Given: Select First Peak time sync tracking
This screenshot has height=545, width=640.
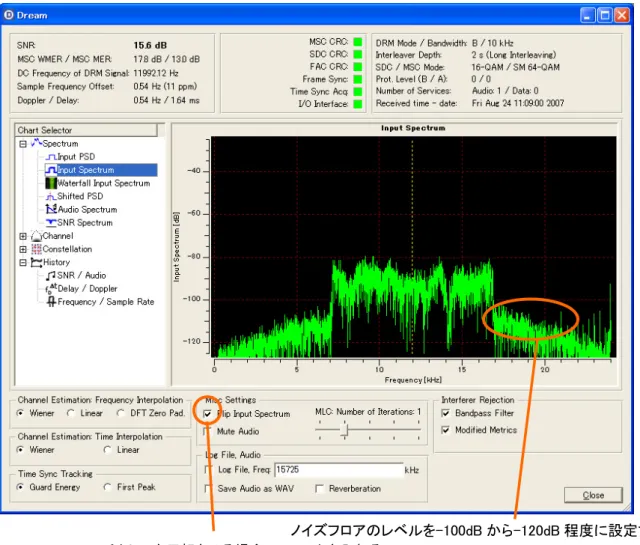Looking at the screenshot, I should [107, 487].
